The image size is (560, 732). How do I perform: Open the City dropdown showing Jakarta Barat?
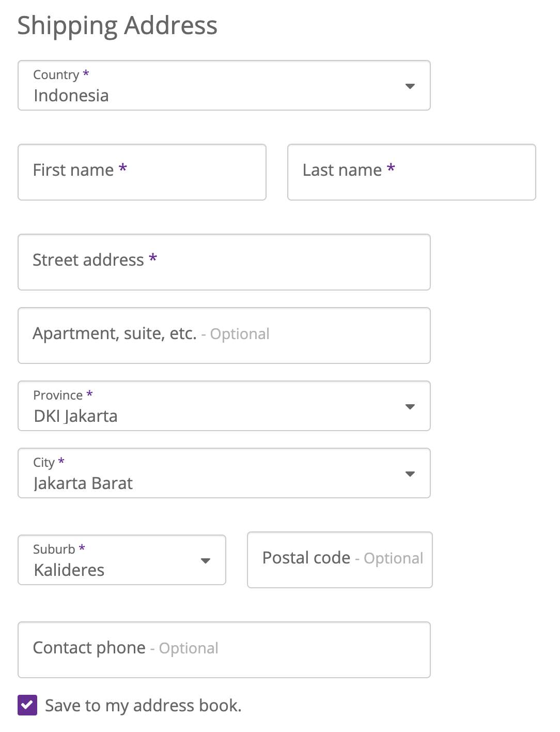point(224,473)
